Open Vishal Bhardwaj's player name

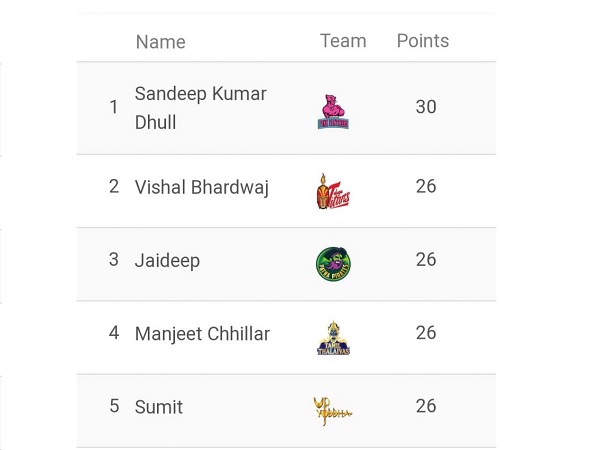[x=202, y=188]
